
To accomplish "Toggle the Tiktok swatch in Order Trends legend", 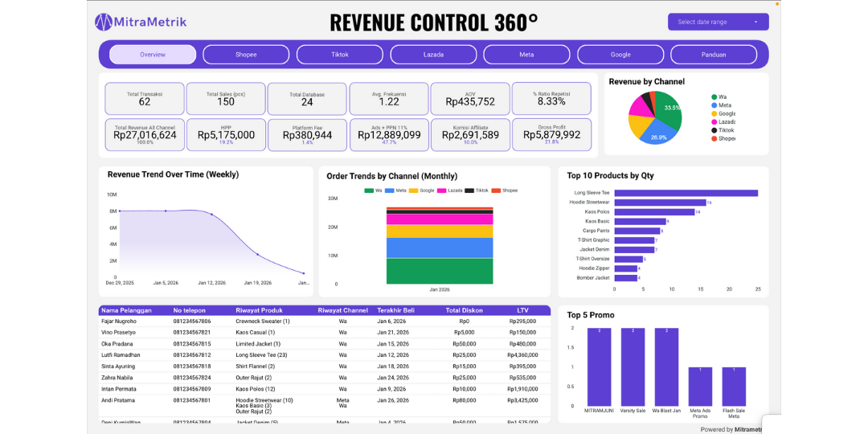I will coord(469,190).
